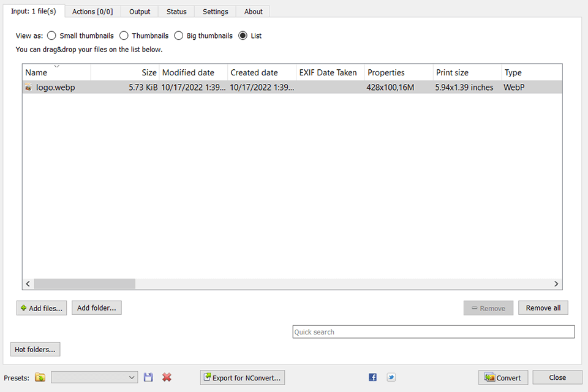Open Hot folders... dialog

click(36, 349)
